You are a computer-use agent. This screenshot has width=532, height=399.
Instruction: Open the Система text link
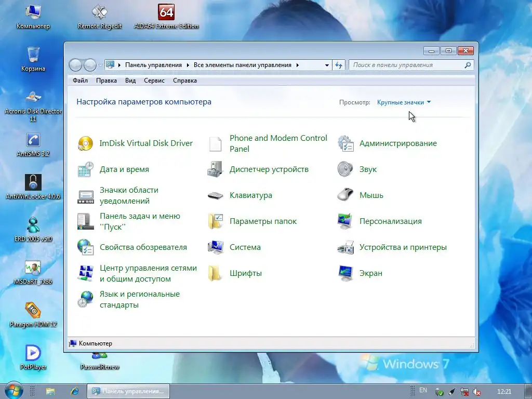[x=245, y=247]
